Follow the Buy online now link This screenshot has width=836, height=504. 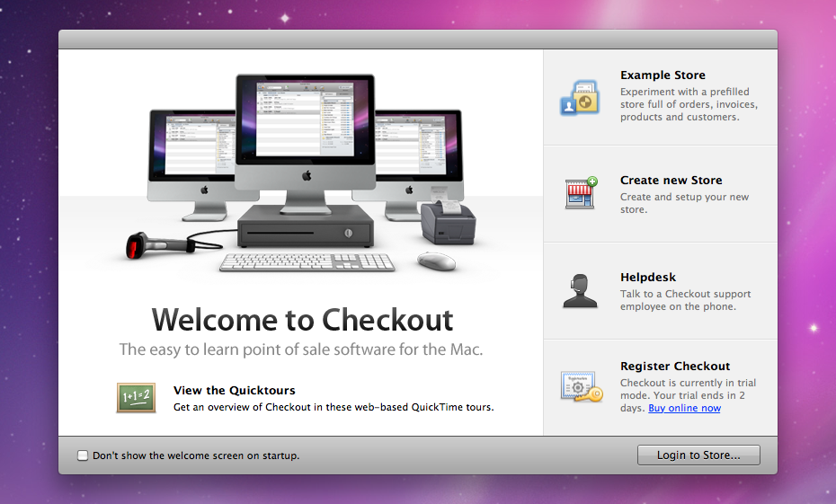[x=685, y=408]
